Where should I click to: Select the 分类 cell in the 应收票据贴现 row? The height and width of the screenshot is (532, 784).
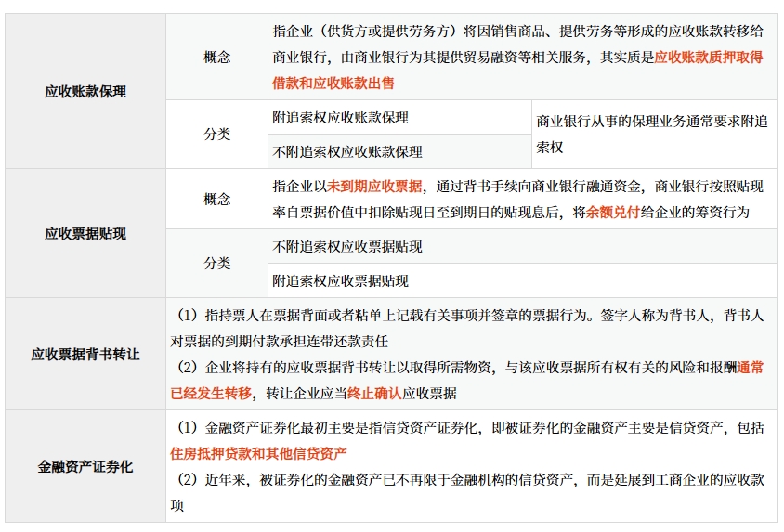pyautogui.click(x=217, y=263)
